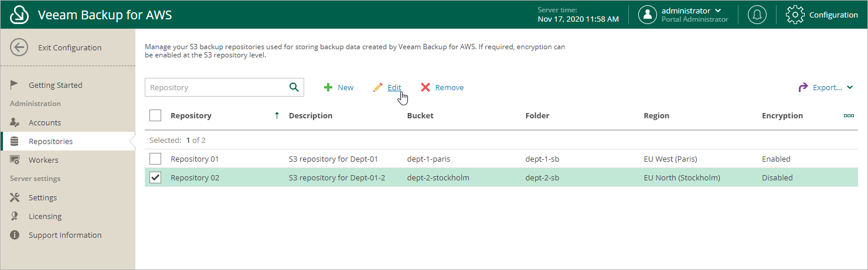The image size is (868, 270).
Task: Open the notifications bell icon
Action: click(x=757, y=15)
